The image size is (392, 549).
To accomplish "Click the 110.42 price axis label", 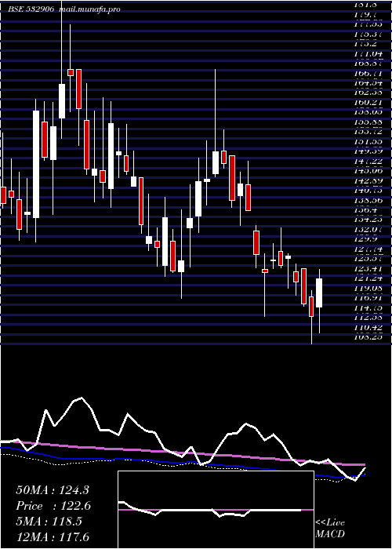I will pyautogui.click(x=368, y=327).
